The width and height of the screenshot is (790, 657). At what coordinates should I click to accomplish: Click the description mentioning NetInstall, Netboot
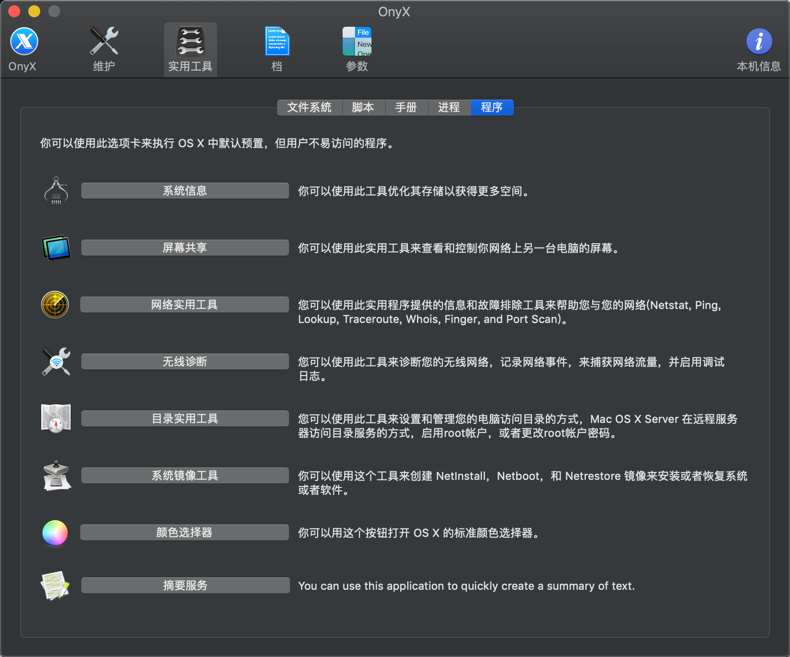click(522, 483)
